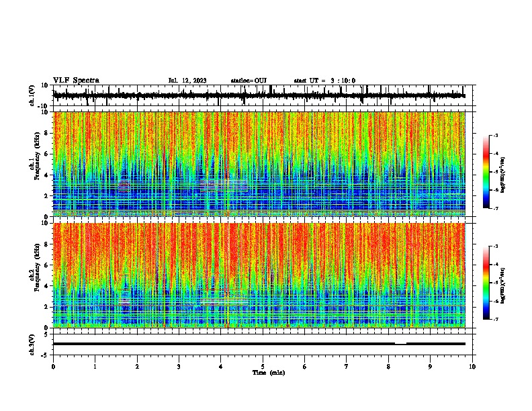Screen dimensions: 532x411
Task: Click time axis tick label "1"
Action: point(95,367)
